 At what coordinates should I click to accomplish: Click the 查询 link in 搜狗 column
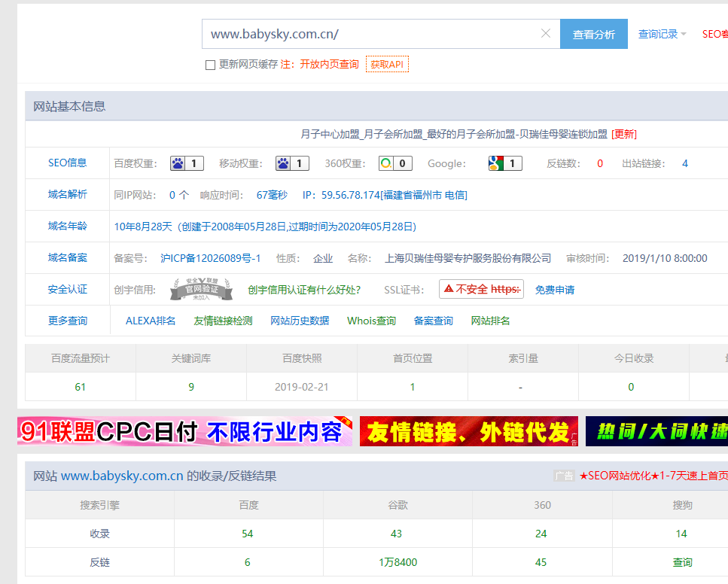682,562
